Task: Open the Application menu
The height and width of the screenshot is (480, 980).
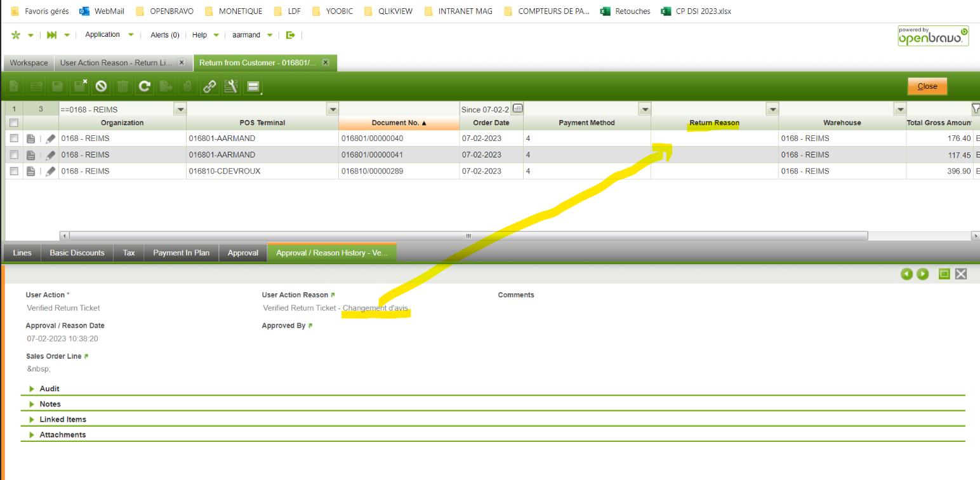Action: pos(103,35)
